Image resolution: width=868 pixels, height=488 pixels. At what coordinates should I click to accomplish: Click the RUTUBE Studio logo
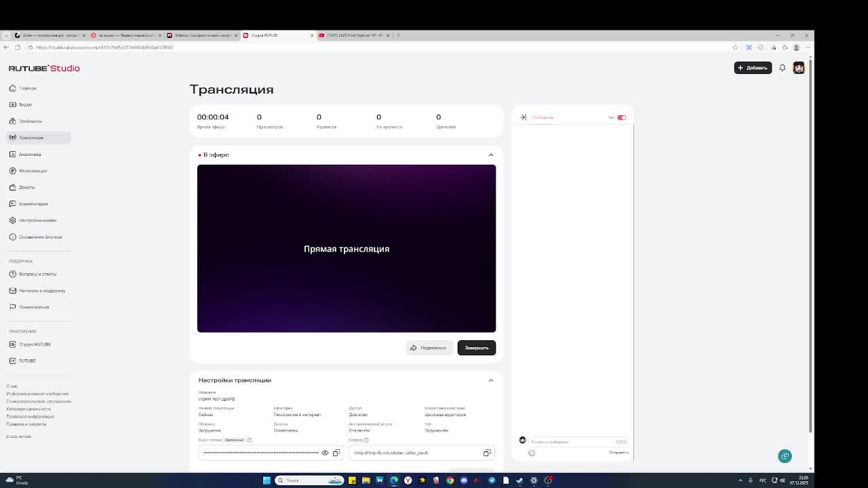[44, 68]
